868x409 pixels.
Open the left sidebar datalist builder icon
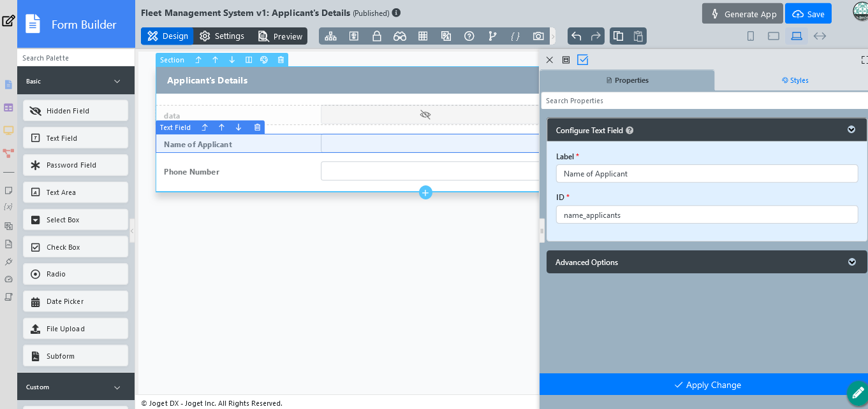point(8,108)
